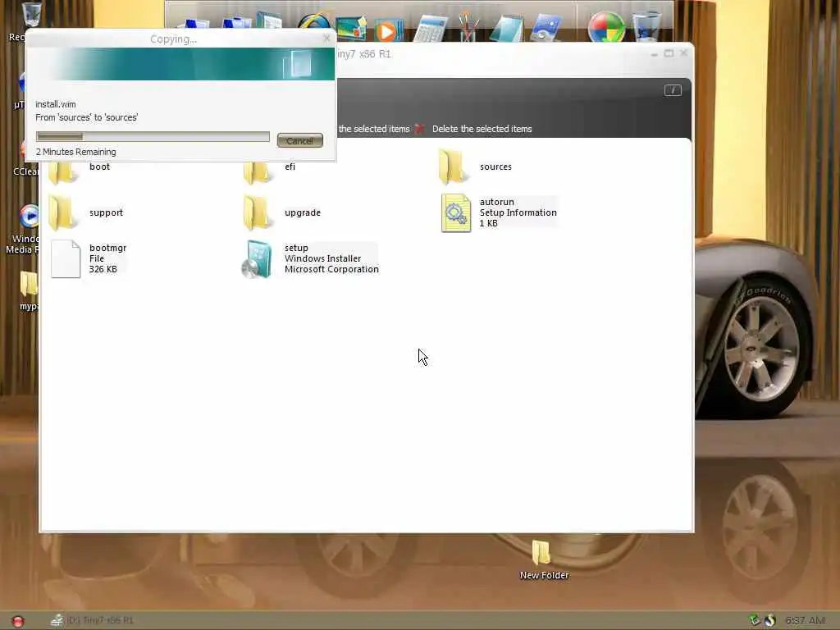This screenshot has width=840, height=630.
Task: Click the round tray icon left of the clock
Action: pyautogui.click(x=769, y=620)
